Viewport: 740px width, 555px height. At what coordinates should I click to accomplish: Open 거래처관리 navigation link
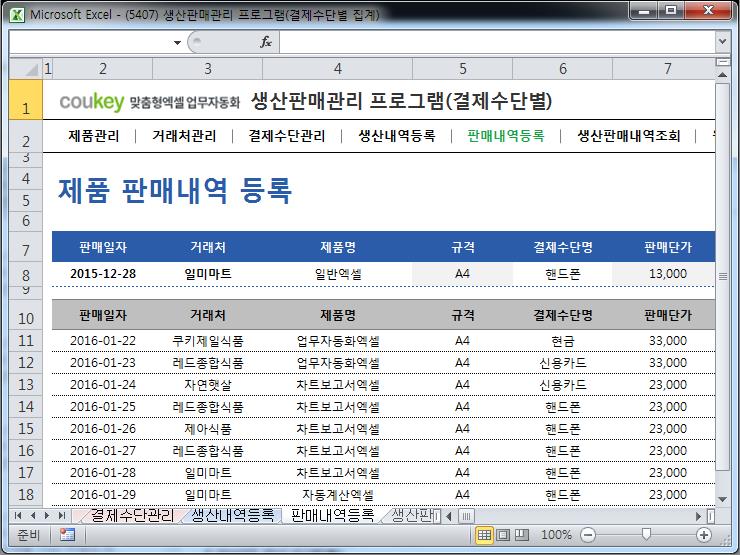coord(184,136)
